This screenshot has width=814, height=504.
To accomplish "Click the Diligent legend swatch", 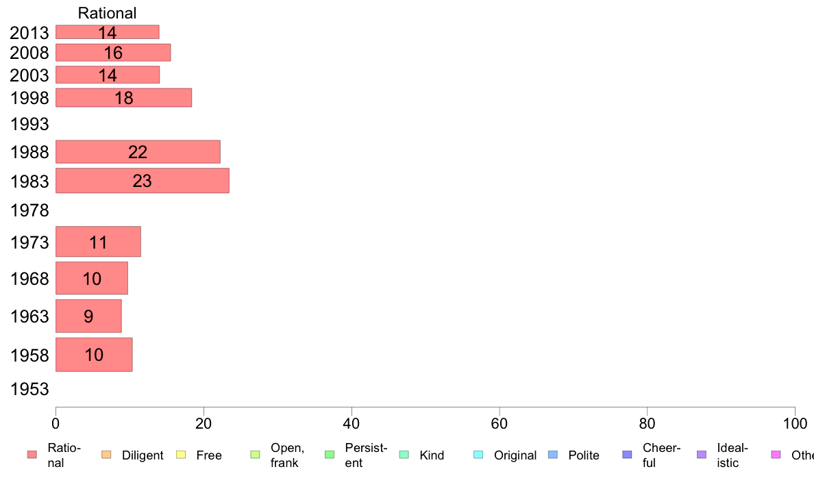I will pos(106,455).
